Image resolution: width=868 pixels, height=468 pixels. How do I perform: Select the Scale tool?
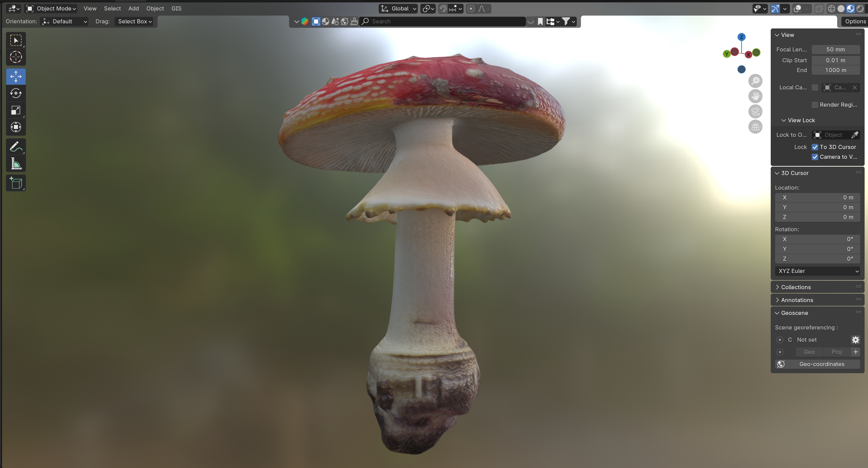16,110
